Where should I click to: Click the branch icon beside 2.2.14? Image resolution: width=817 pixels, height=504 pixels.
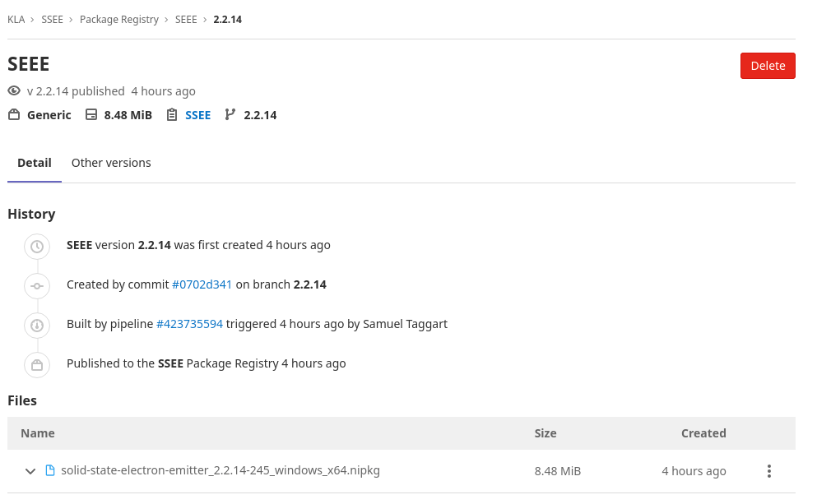(x=230, y=114)
